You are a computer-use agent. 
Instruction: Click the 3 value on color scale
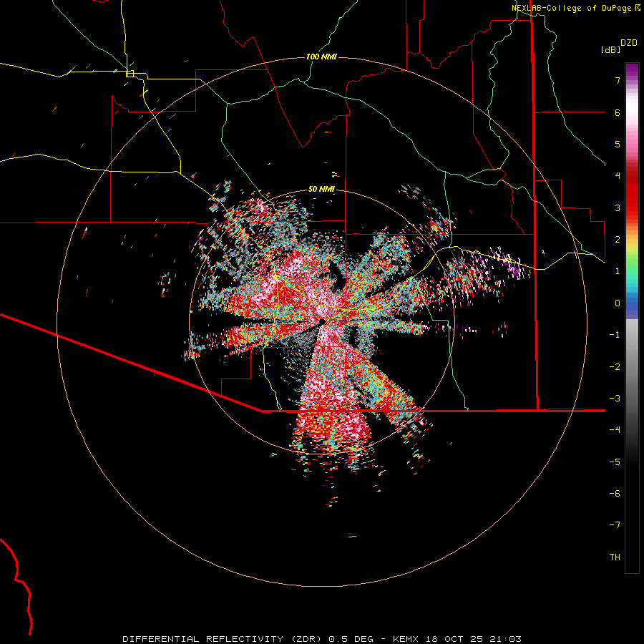coord(618,208)
